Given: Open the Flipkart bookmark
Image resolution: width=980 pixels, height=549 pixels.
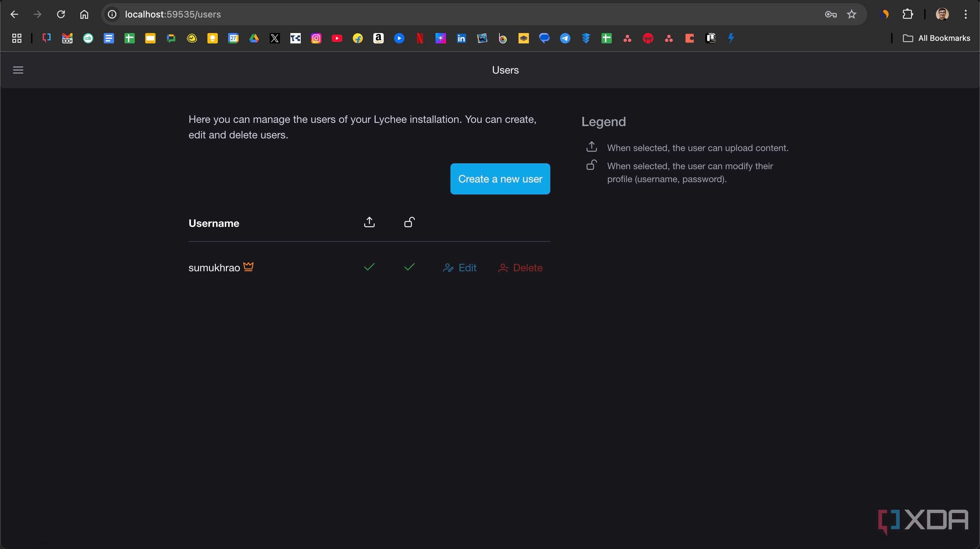Looking at the screenshot, I should point(357,38).
